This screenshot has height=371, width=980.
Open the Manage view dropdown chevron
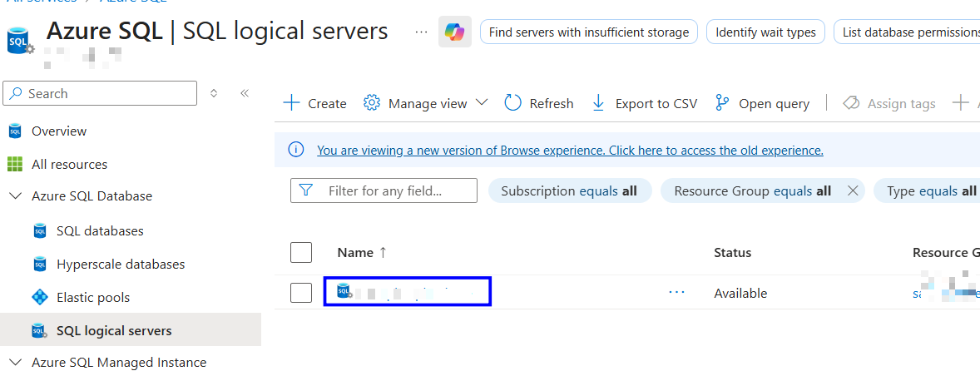481,102
